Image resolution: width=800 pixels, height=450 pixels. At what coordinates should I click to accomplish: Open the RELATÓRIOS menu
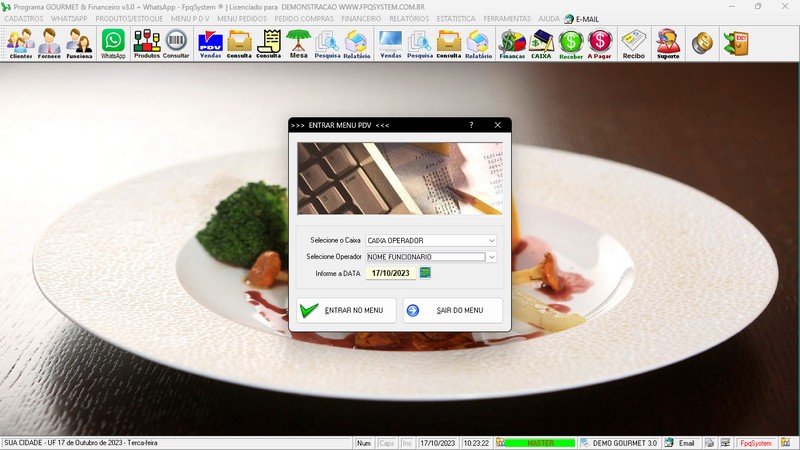(x=409, y=19)
